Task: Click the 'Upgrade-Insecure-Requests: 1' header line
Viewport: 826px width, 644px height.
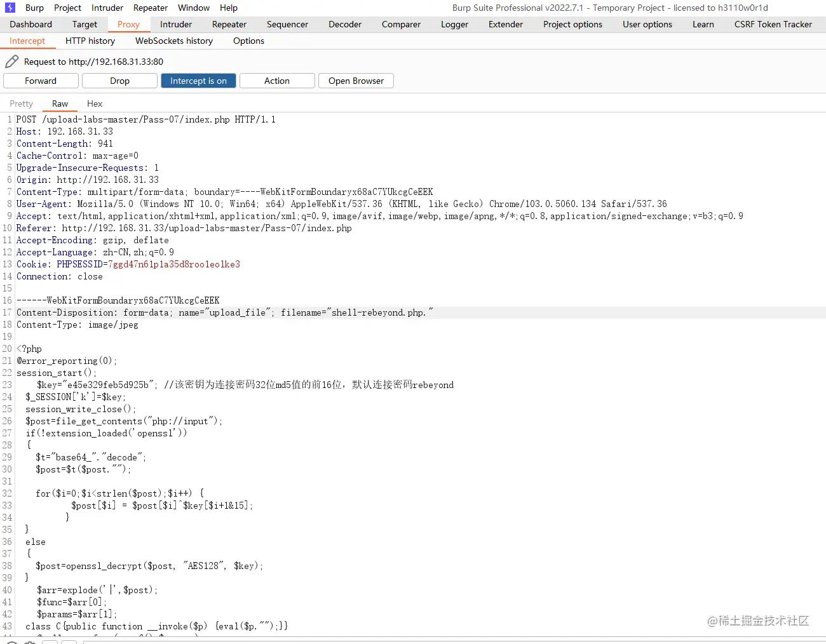Action: (x=88, y=168)
